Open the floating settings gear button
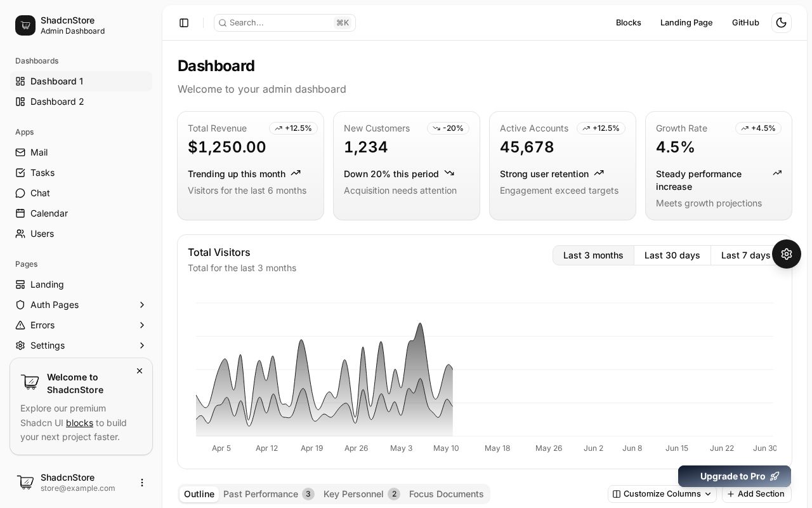Screen dimensions: 812x508 [787, 254]
